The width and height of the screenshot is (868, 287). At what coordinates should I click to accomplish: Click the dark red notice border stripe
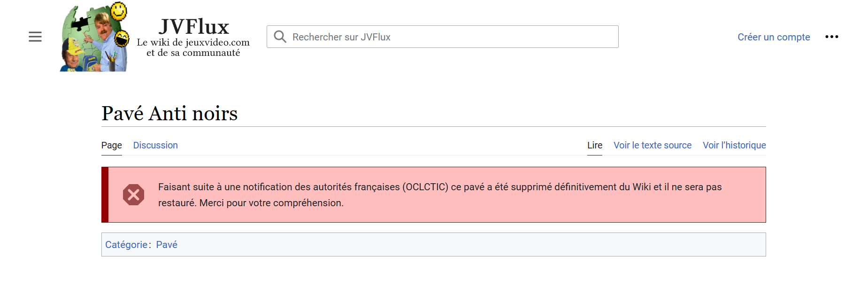pos(105,194)
